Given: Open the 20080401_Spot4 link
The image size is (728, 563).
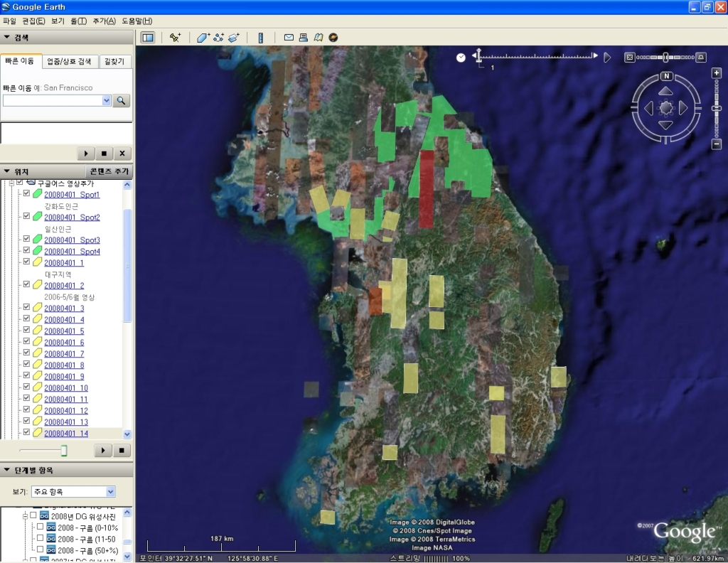Looking at the screenshot, I should pyautogui.click(x=72, y=251).
